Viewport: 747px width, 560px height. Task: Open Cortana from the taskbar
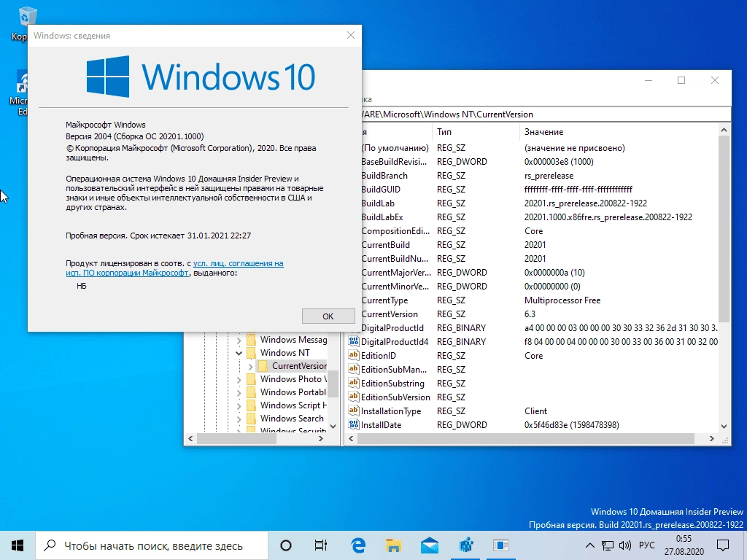[x=286, y=545]
